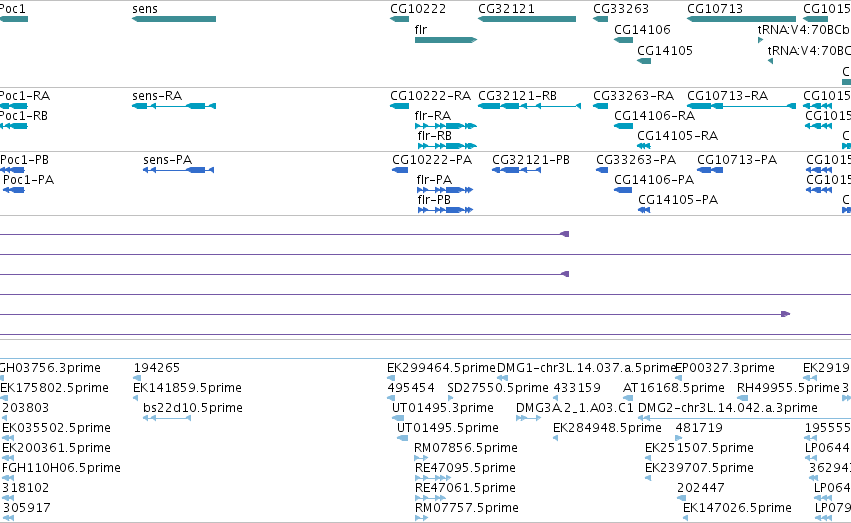
Task: Click the DMG1-chr3L.14.037.a.5prime EST label
Action: click(587, 368)
